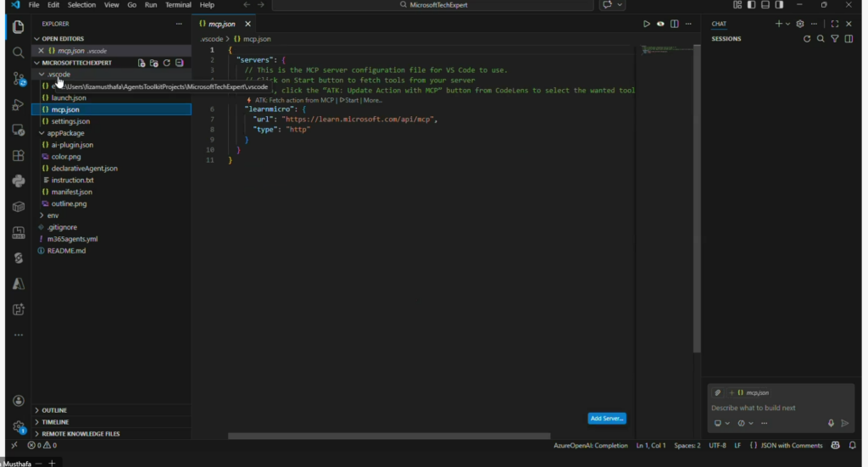Collapse the appPackage folder
The image size is (868, 467).
click(65, 133)
